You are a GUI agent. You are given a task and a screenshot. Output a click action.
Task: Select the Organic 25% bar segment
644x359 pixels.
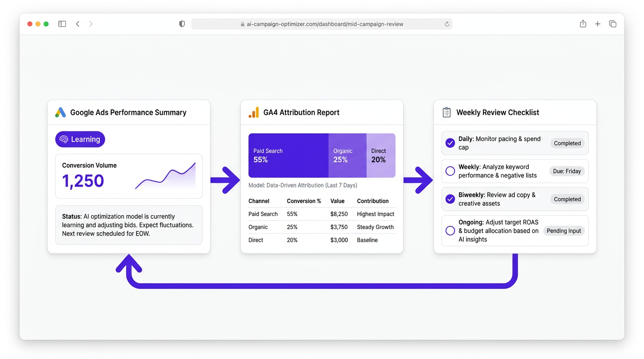347,156
